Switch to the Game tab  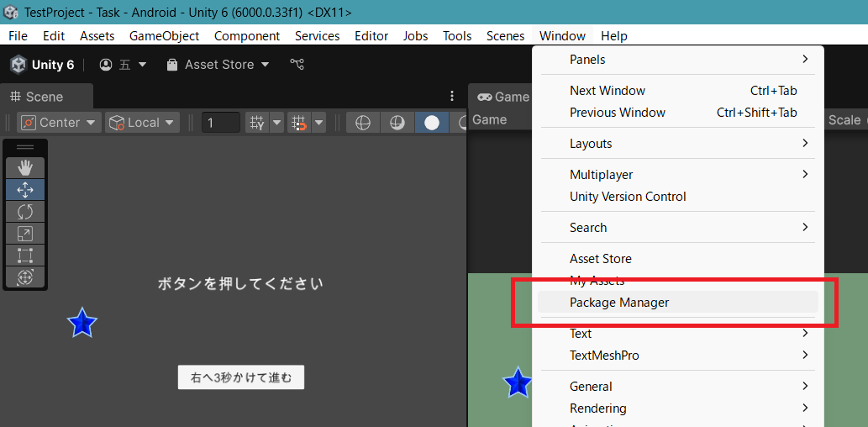point(504,97)
